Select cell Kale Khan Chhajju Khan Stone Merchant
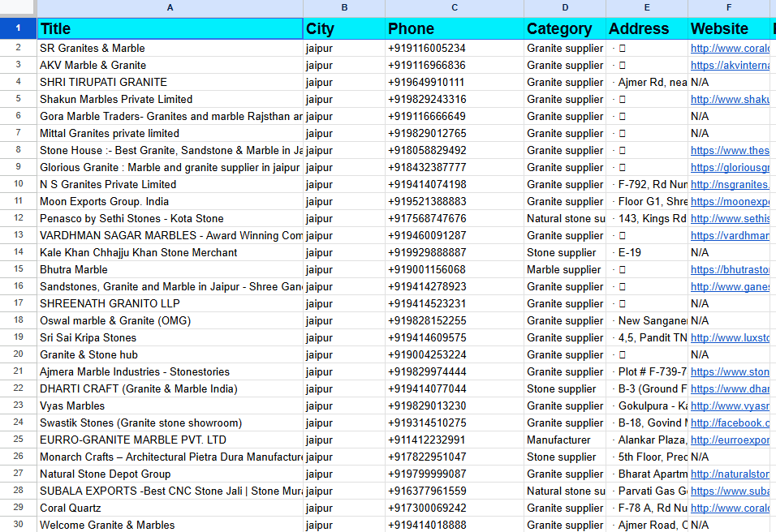This screenshot has width=776, height=532. [x=170, y=253]
